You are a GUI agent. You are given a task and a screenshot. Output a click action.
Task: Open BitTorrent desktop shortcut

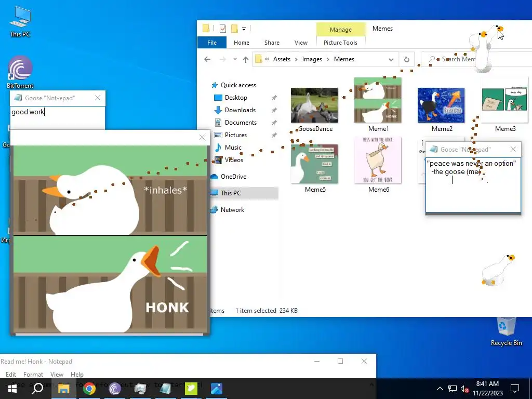coord(20,72)
